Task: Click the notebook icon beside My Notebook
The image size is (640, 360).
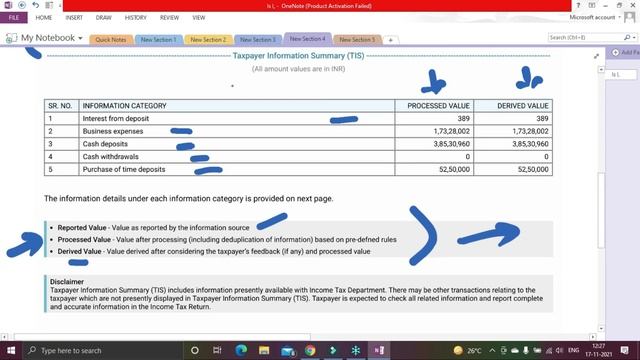Action: [11, 38]
